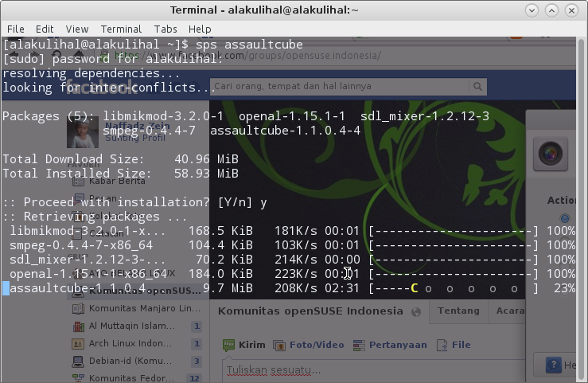Close the Terminal window with the X button
Screen dimensions: 588x383
point(571,10)
